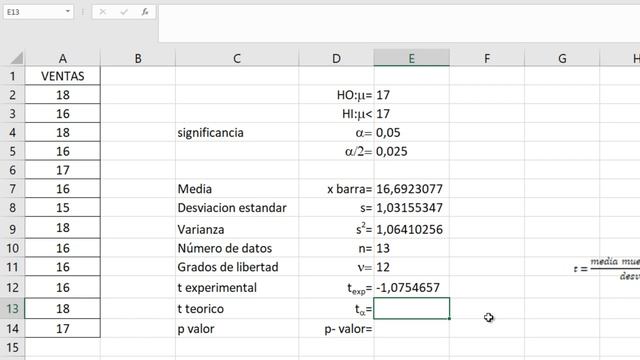Screen dimensions: 640x360
Task: Click the t experimental value -1,0754657
Action: click(x=411, y=287)
